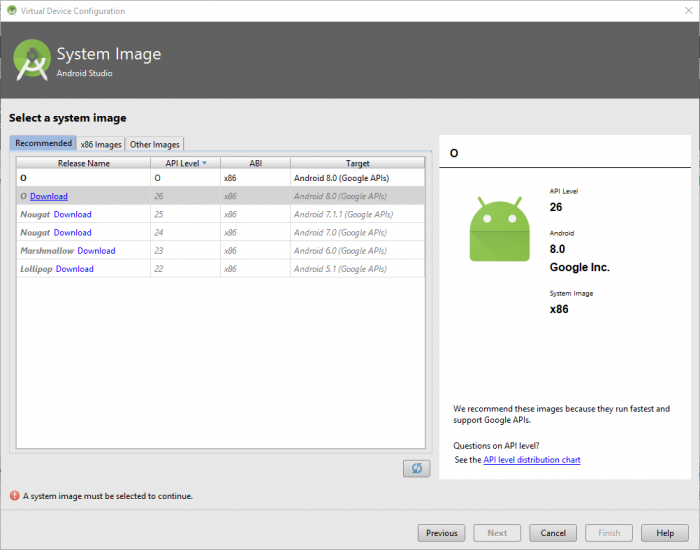Image resolution: width=700 pixels, height=550 pixels.
Task: Select the Android 7.0 (Google APIs) cell
Action: point(357,233)
